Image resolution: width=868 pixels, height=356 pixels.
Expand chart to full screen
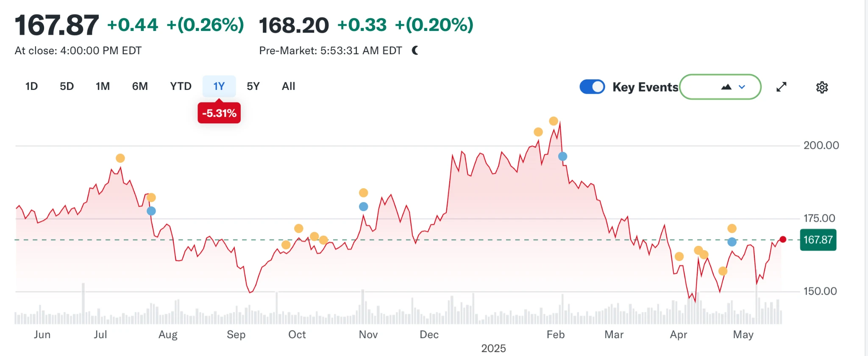(781, 87)
